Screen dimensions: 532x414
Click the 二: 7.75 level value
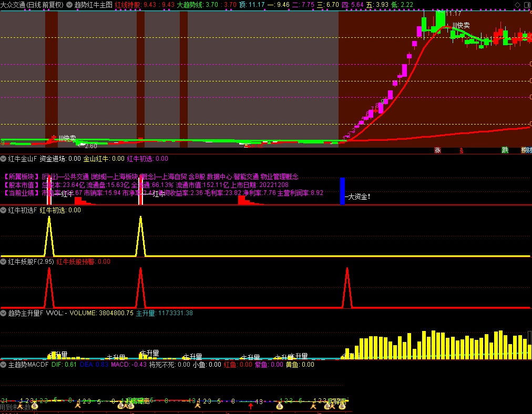(303, 5)
